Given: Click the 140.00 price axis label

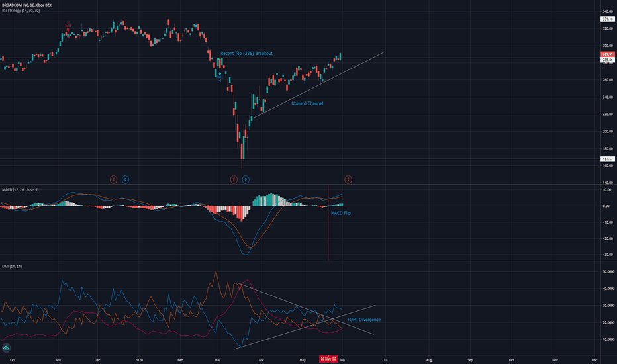Looking at the screenshot, I should tap(608, 183).
